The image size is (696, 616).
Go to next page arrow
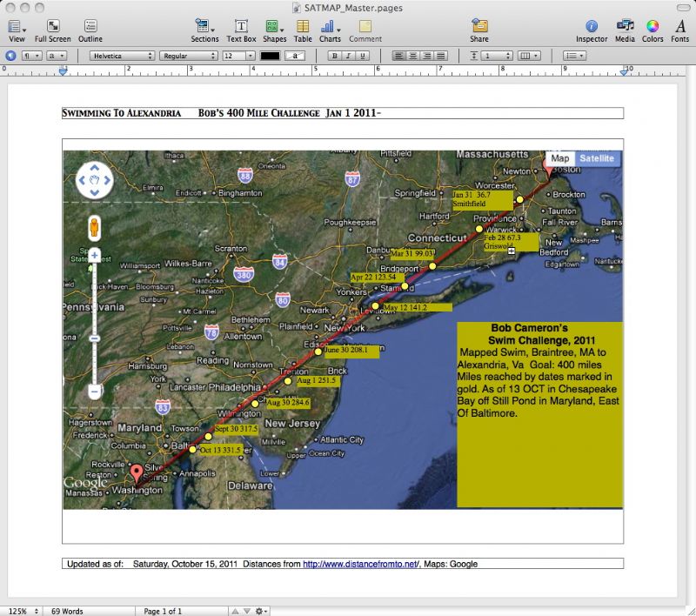247,611
